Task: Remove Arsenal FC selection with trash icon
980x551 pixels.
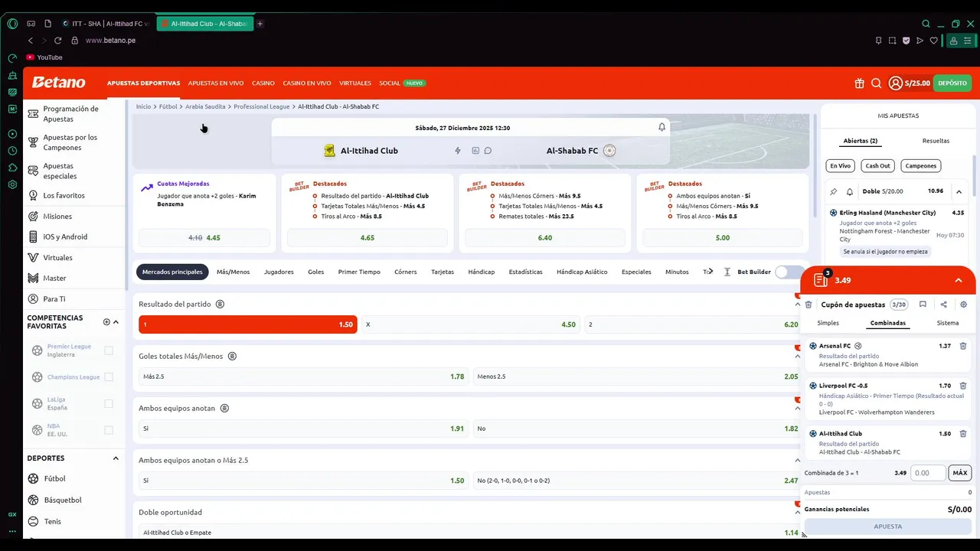Action: click(x=963, y=346)
